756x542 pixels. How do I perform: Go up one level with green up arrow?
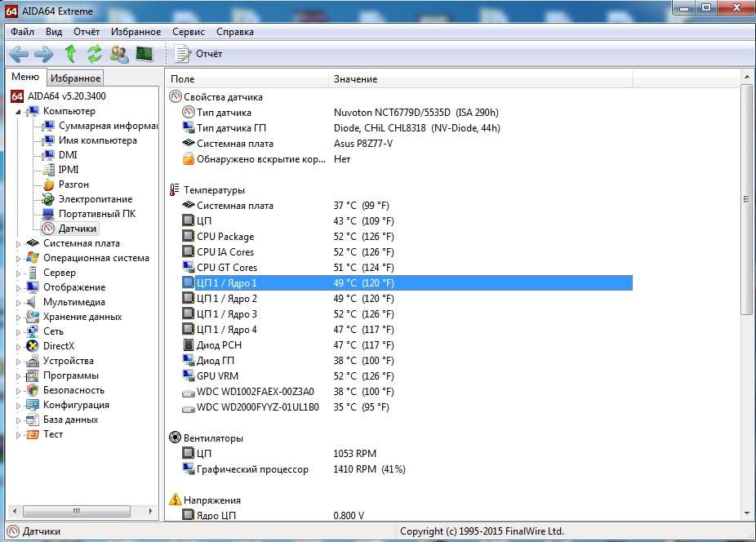pyautogui.click(x=70, y=54)
